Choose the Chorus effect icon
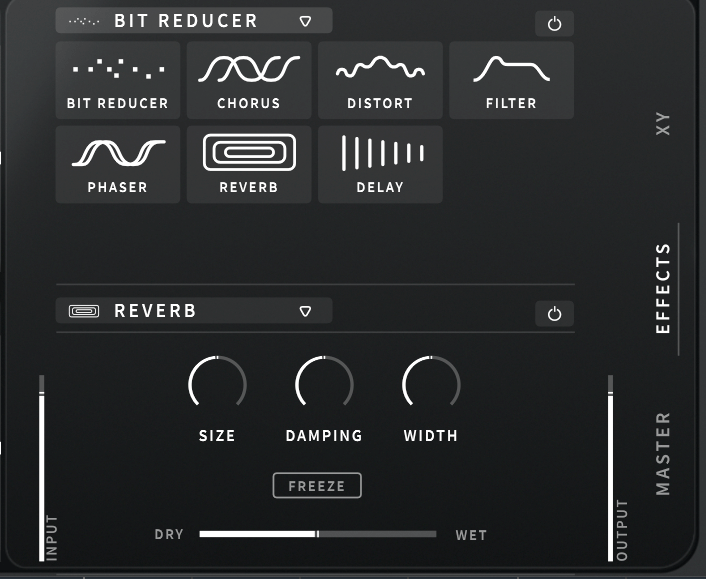706x579 pixels. (x=249, y=79)
